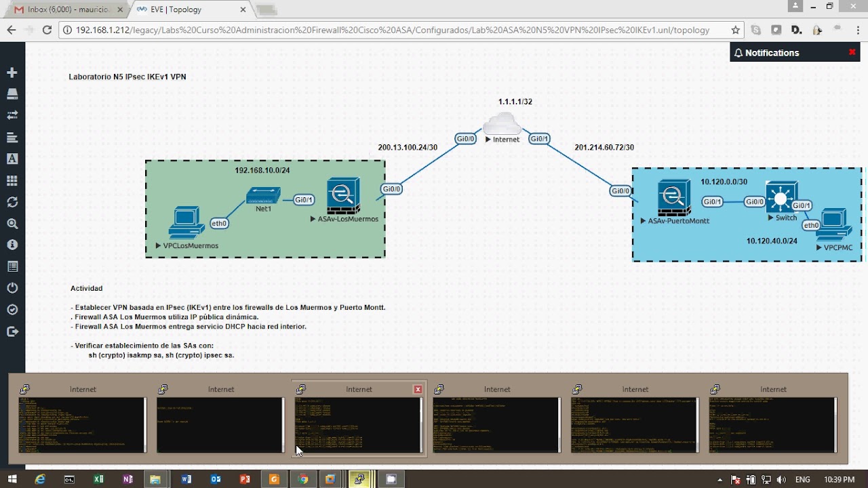Click the Add an object plus icon
The image size is (868, 488).
(12, 73)
